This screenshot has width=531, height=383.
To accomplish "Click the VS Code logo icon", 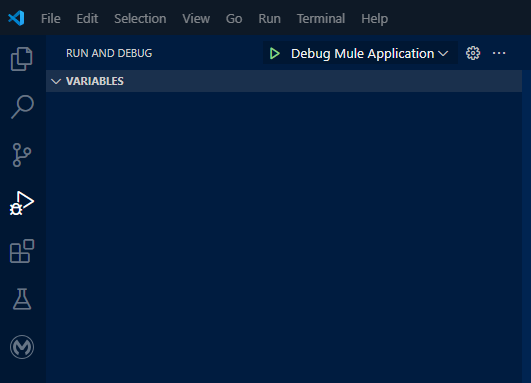I will [16, 18].
